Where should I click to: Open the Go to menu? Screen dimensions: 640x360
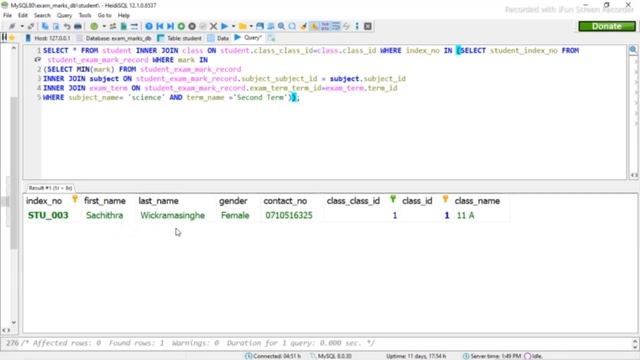click(104, 15)
